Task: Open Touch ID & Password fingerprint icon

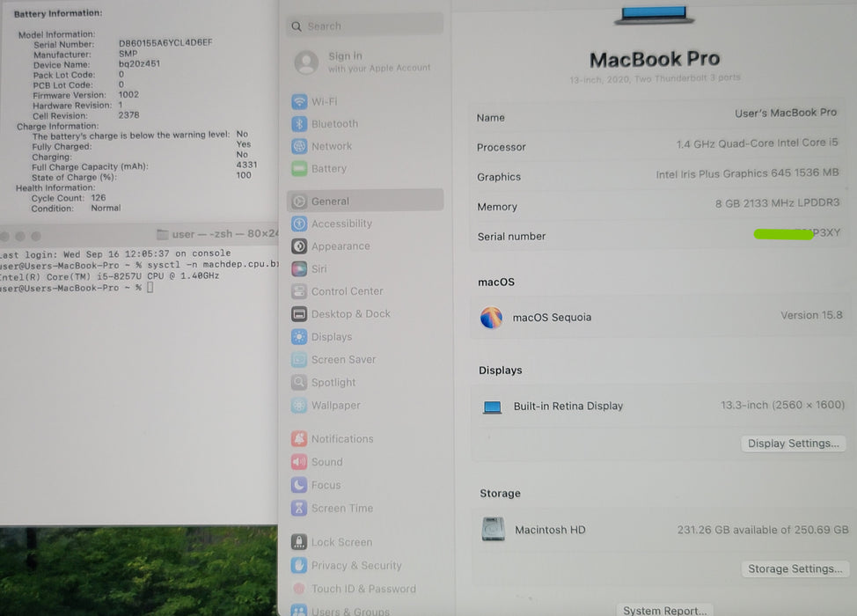Action: [299, 589]
